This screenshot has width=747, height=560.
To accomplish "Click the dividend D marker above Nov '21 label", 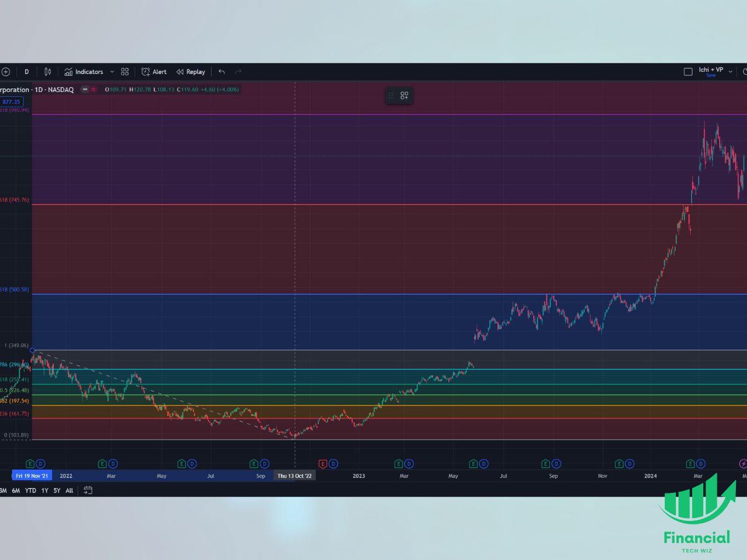I will (40, 464).
